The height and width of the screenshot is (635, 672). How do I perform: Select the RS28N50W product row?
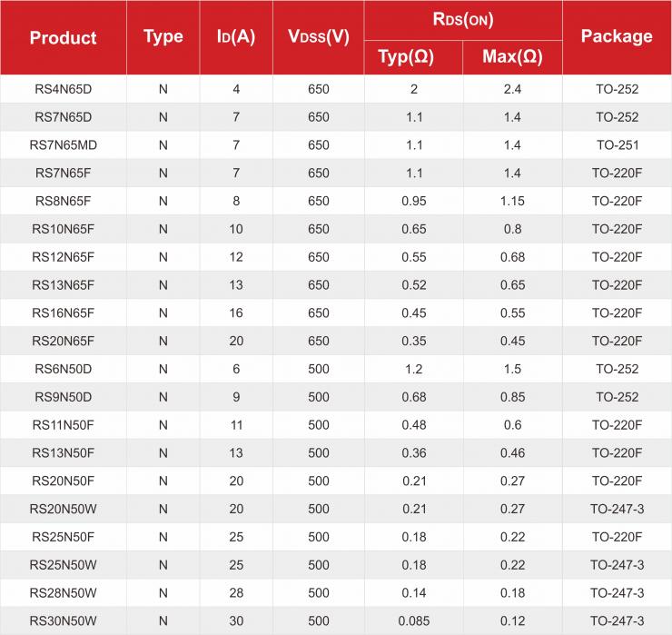pyautogui.click(x=63, y=593)
